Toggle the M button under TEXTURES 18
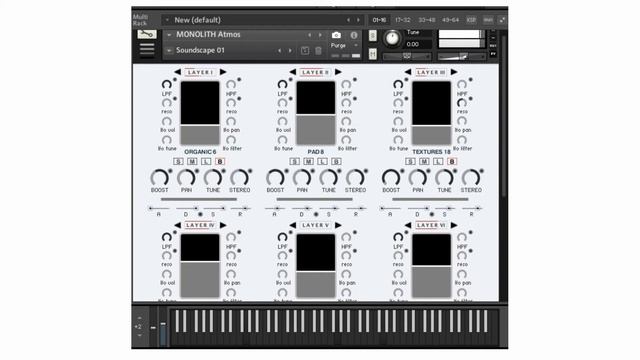The height and width of the screenshot is (360, 640). coord(424,162)
